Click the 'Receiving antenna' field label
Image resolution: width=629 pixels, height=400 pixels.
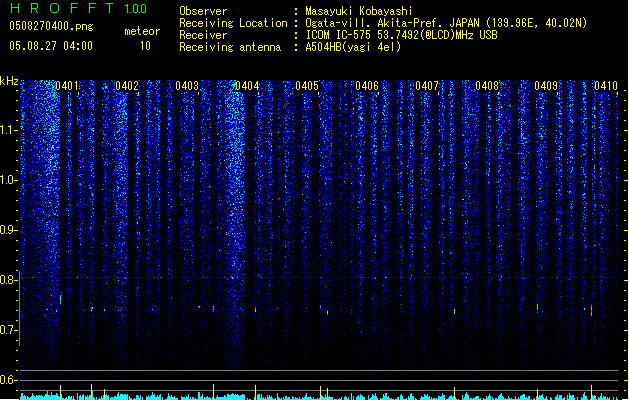(x=230, y=47)
